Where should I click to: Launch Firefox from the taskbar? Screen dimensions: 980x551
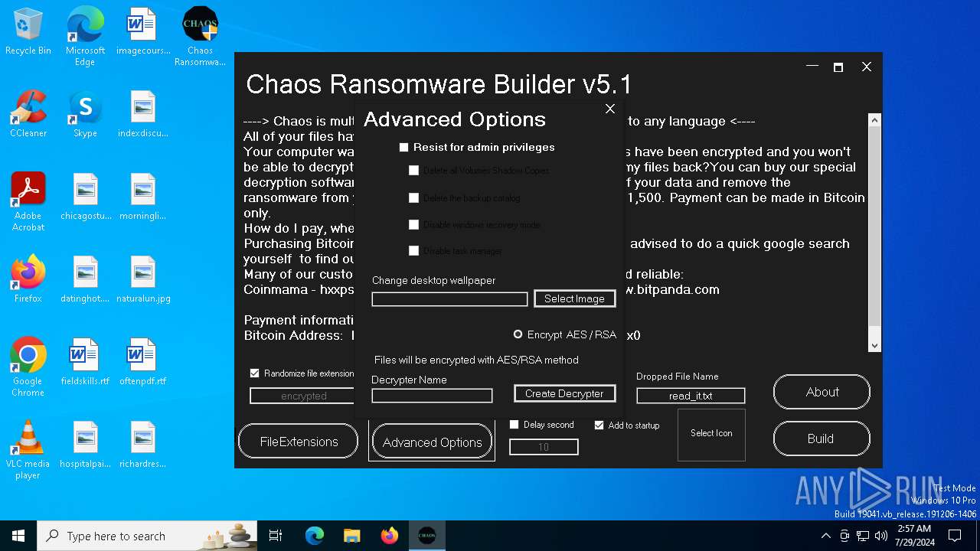click(x=390, y=536)
